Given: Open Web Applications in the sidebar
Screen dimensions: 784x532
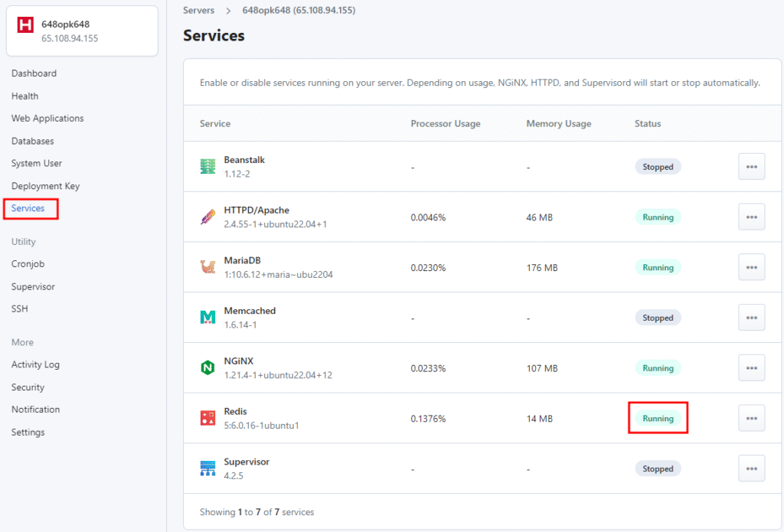Looking at the screenshot, I should coord(47,119).
